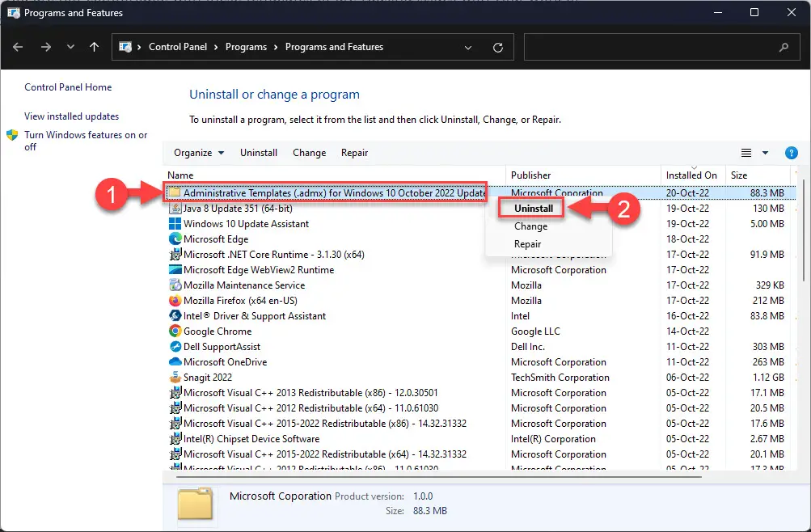Click Google LLC publisher cell
This screenshot has height=532, width=811.
(535, 331)
